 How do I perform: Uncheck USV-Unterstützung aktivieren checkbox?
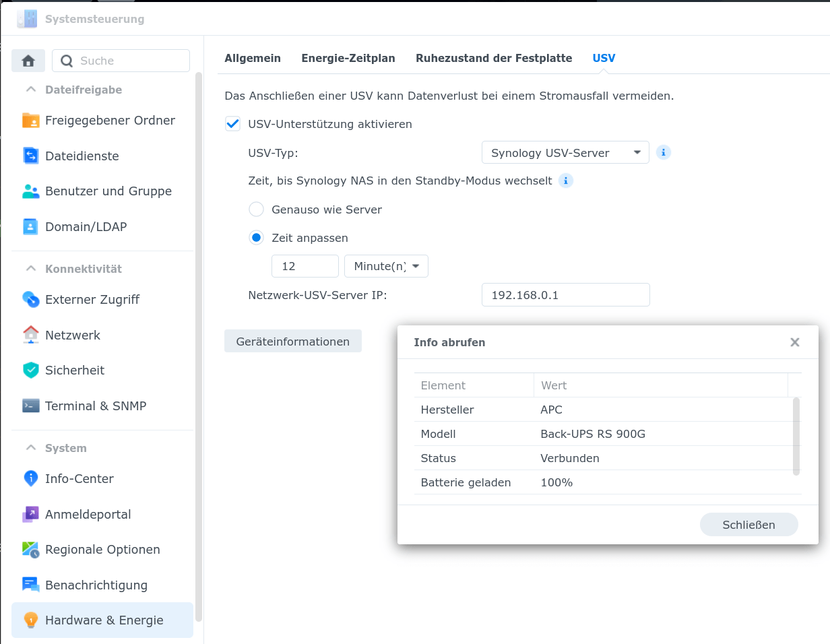click(x=232, y=124)
